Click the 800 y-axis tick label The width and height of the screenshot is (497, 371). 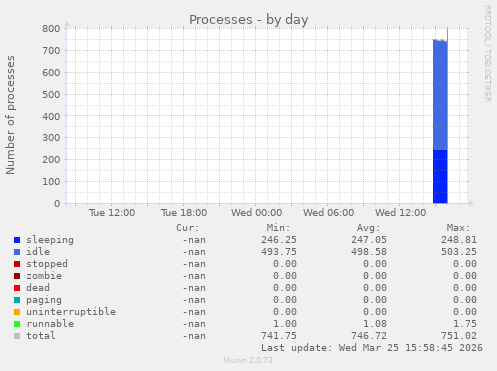pyautogui.click(x=51, y=29)
